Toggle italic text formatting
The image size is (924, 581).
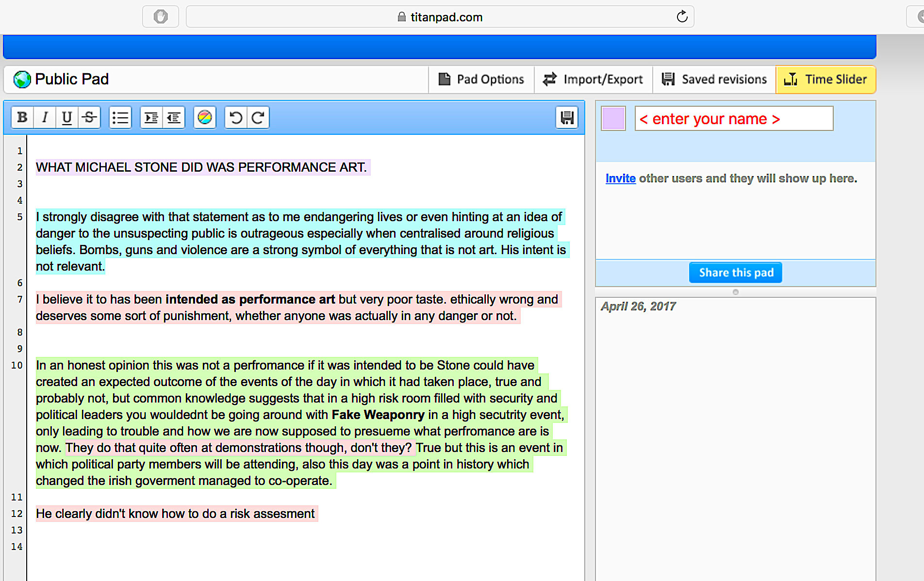[x=45, y=118]
